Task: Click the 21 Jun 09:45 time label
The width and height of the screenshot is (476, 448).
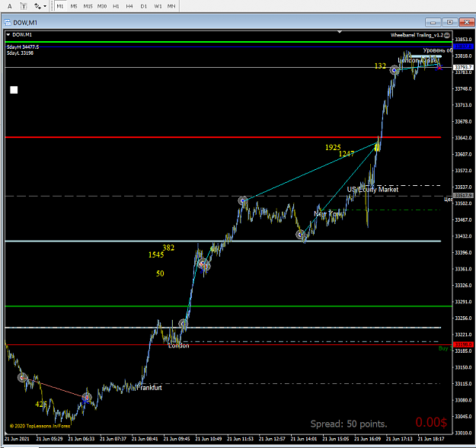Action: (177, 439)
